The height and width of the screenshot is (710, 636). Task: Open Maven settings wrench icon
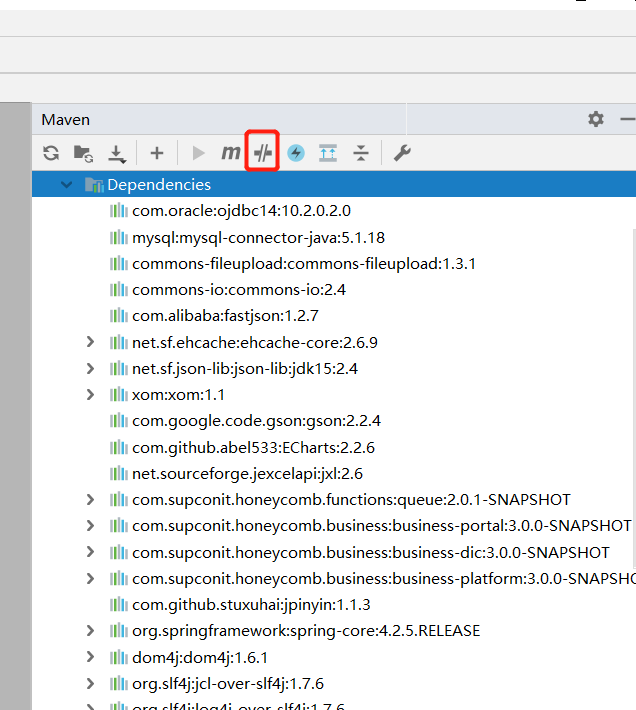(402, 153)
